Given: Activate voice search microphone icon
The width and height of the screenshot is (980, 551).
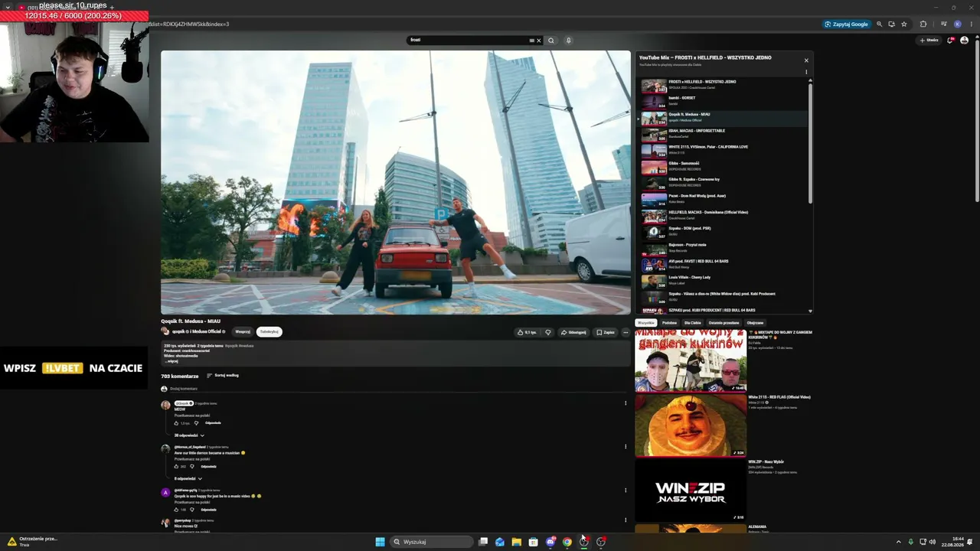Looking at the screenshot, I should pos(568,41).
